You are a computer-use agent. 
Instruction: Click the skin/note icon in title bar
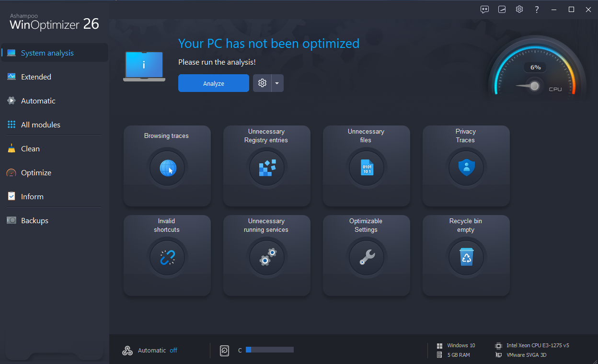point(502,10)
